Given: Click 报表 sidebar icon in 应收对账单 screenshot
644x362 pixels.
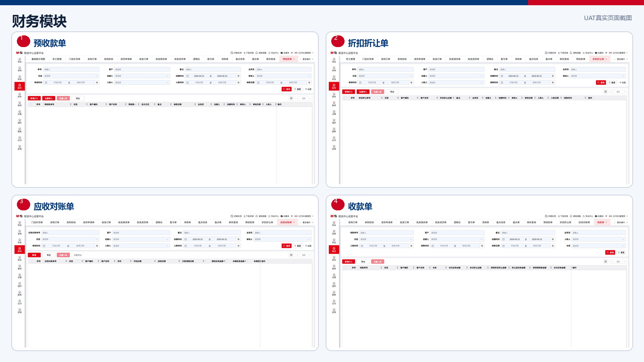Looking at the screenshot, I should coord(19,293).
